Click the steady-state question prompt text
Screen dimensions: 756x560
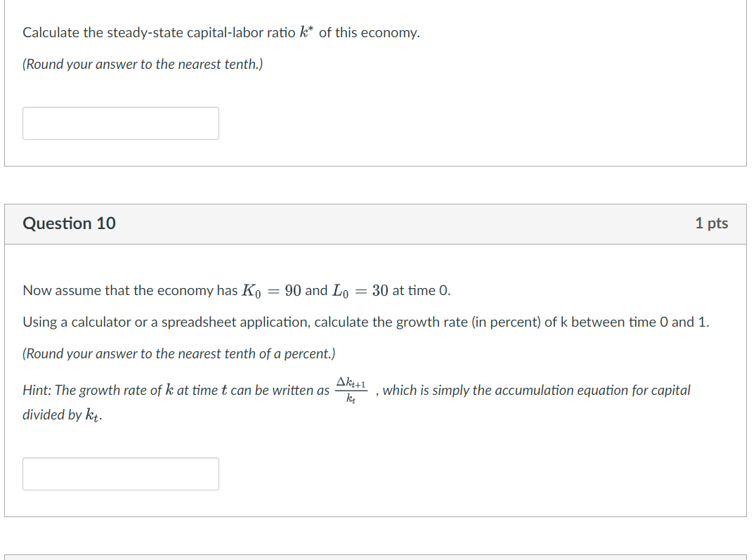(221, 32)
